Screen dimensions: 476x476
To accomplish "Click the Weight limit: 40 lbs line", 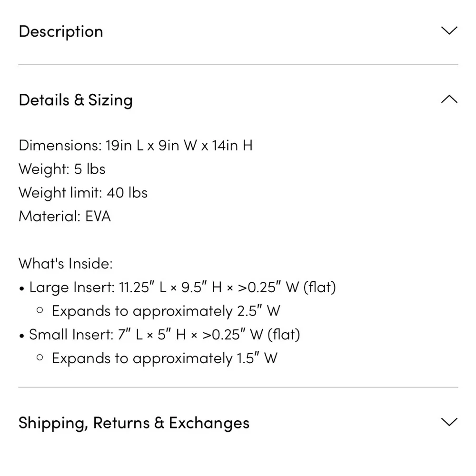I will [x=83, y=193].
